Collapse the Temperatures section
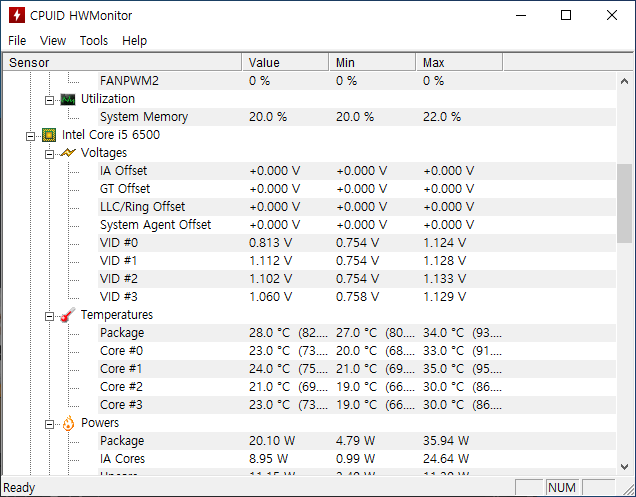Viewport: 636px width, 497px height. [49, 316]
